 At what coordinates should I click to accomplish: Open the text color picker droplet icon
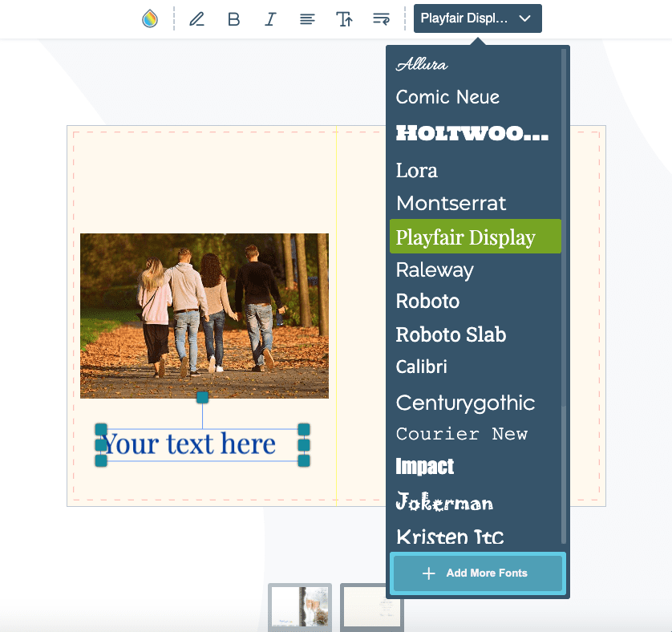click(150, 19)
